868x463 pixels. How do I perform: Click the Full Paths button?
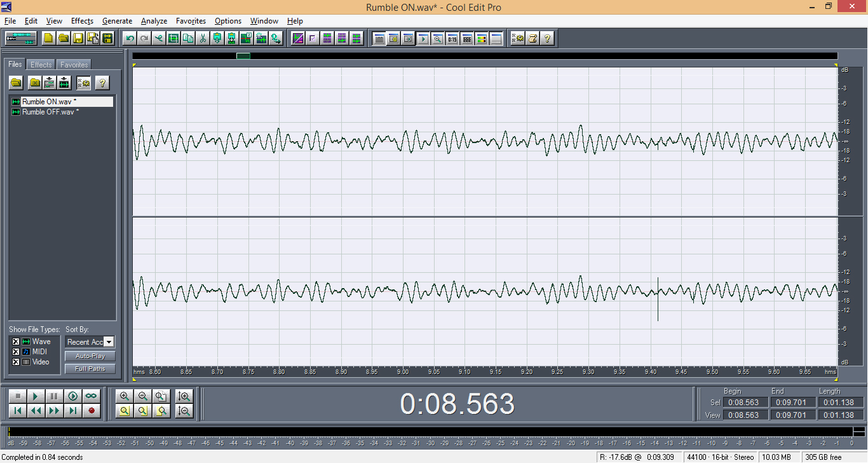[x=90, y=369]
